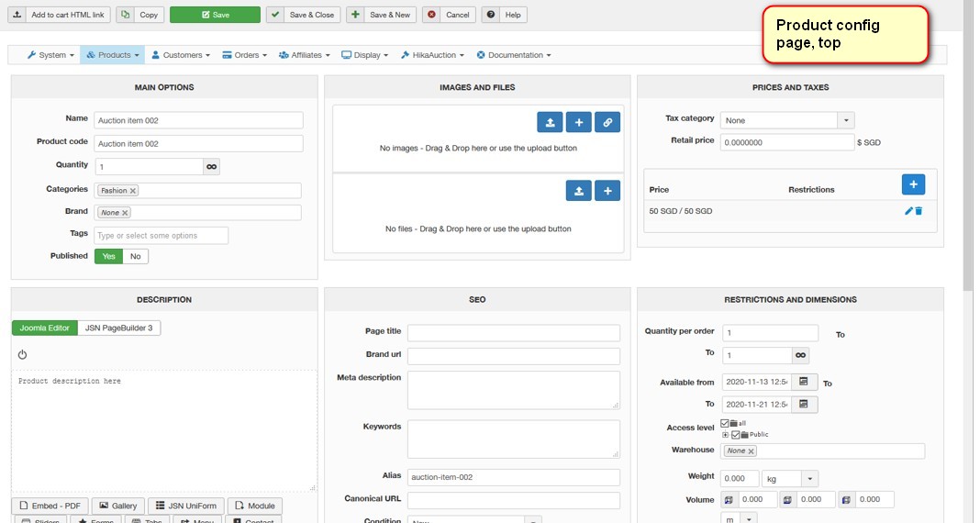
Task: Click Add to cart HTML link button
Action: click(x=59, y=15)
